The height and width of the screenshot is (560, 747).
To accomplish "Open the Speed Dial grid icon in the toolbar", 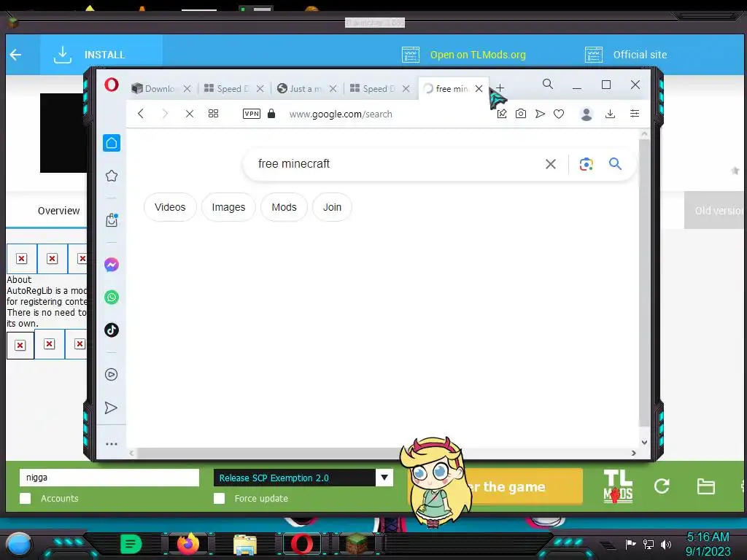I will 214,114.
